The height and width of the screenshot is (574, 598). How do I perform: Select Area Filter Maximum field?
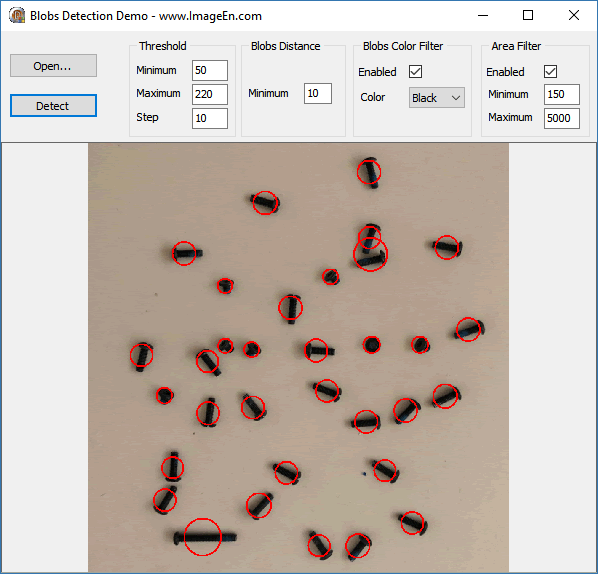click(x=562, y=118)
